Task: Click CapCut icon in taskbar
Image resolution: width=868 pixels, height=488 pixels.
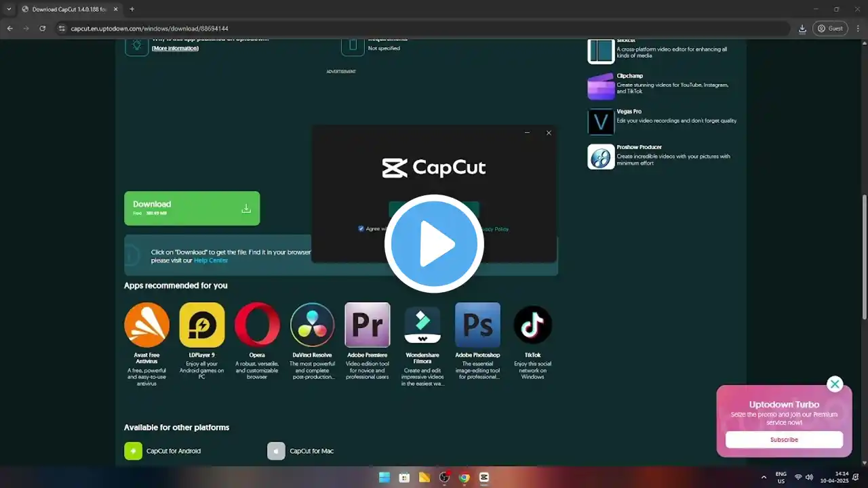Action: point(484,477)
